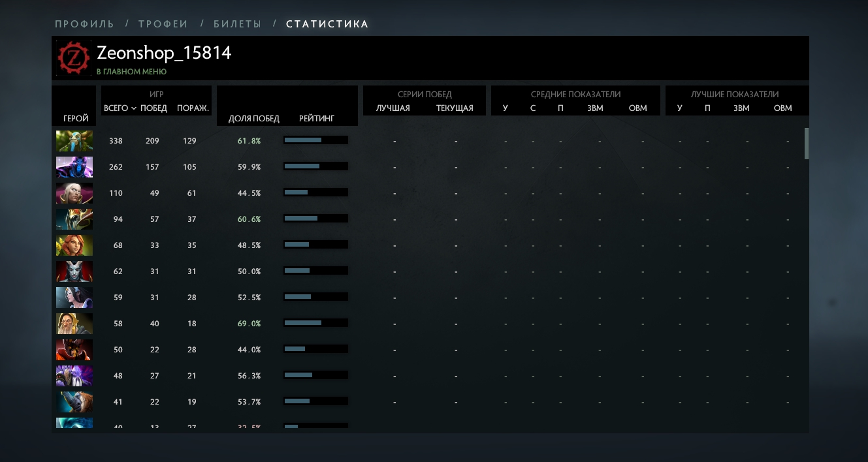Choose hero portrait in the 110 games row
The height and width of the screenshot is (462, 868).
tap(74, 193)
